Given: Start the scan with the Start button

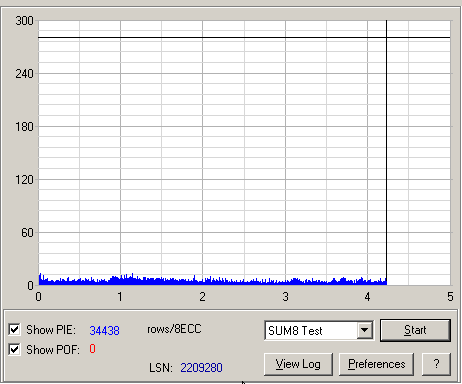Looking at the screenshot, I should (415, 330).
